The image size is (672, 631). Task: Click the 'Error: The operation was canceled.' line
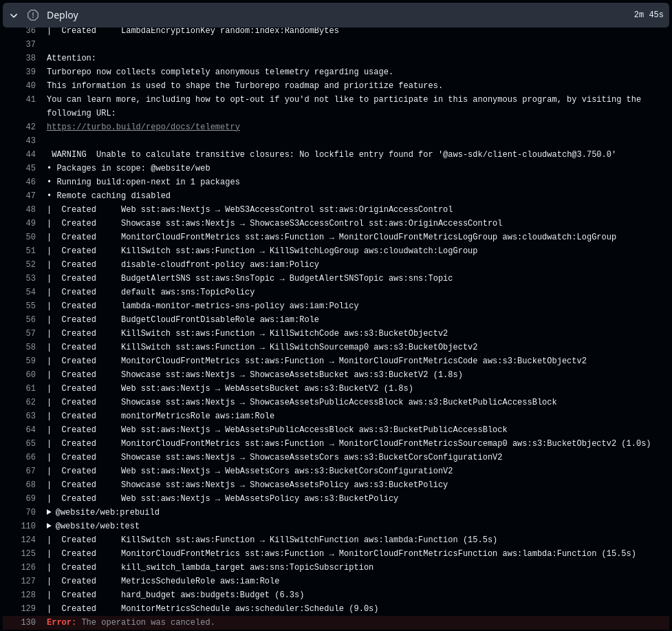(x=336, y=622)
